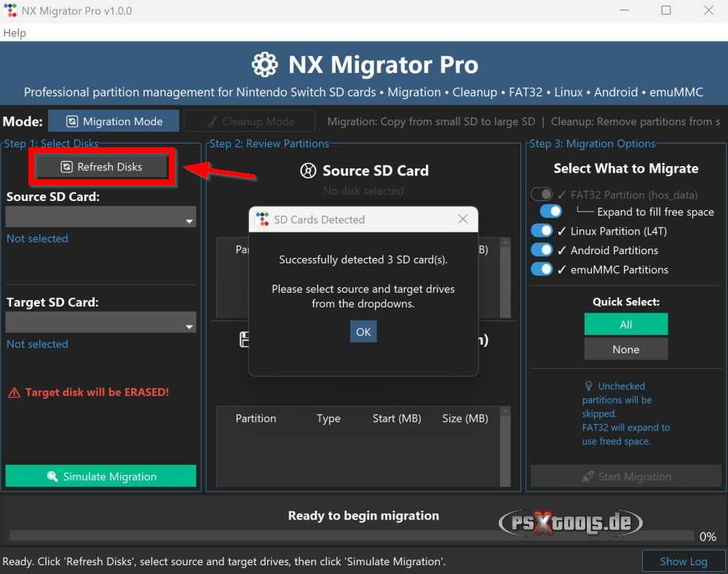This screenshot has height=574, width=728.
Task: Click the SD card icon in the detection dialog
Action: click(x=262, y=219)
